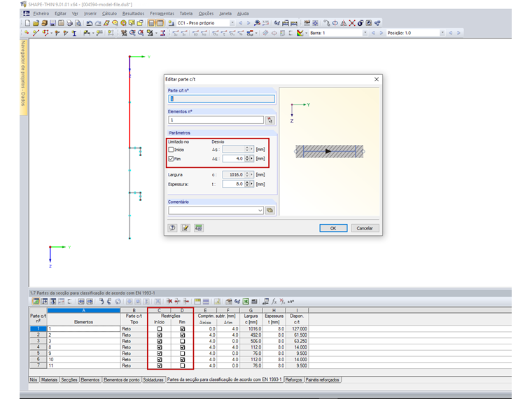Switch to the Secções tab
Image resolution: width=532 pixels, height=399 pixels.
click(69, 379)
